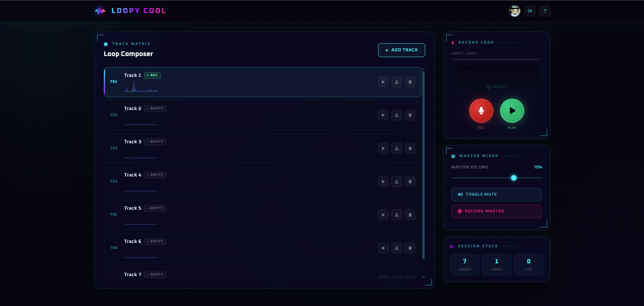644x306 pixels.
Task: Upload audio to Track 2
Action: (x=396, y=115)
